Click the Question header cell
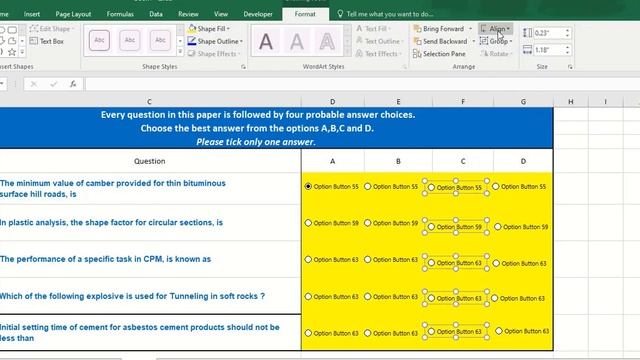 pyautogui.click(x=150, y=161)
